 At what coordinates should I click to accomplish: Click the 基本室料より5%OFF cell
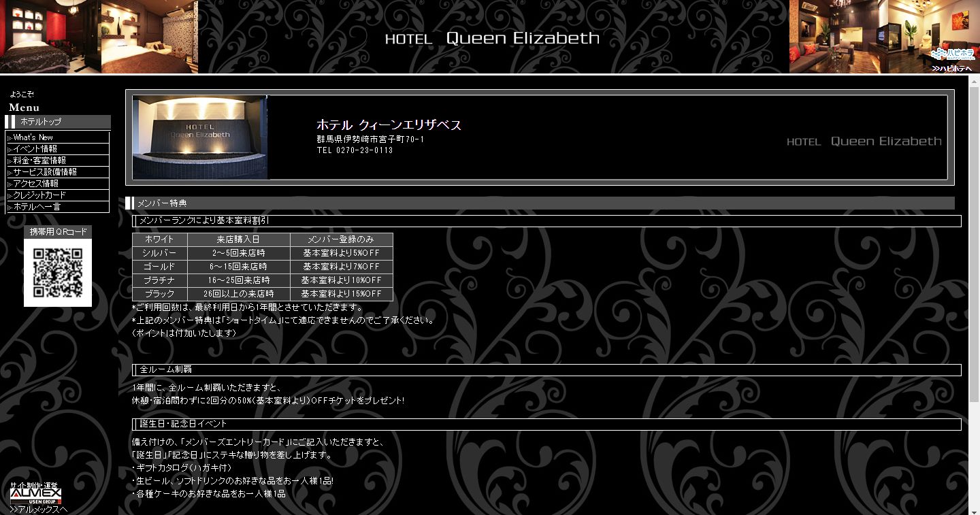point(342,253)
